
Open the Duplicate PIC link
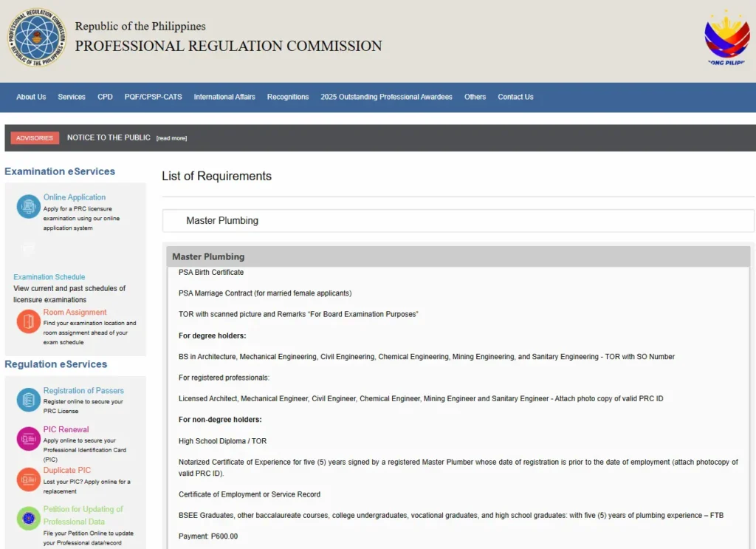click(67, 471)
